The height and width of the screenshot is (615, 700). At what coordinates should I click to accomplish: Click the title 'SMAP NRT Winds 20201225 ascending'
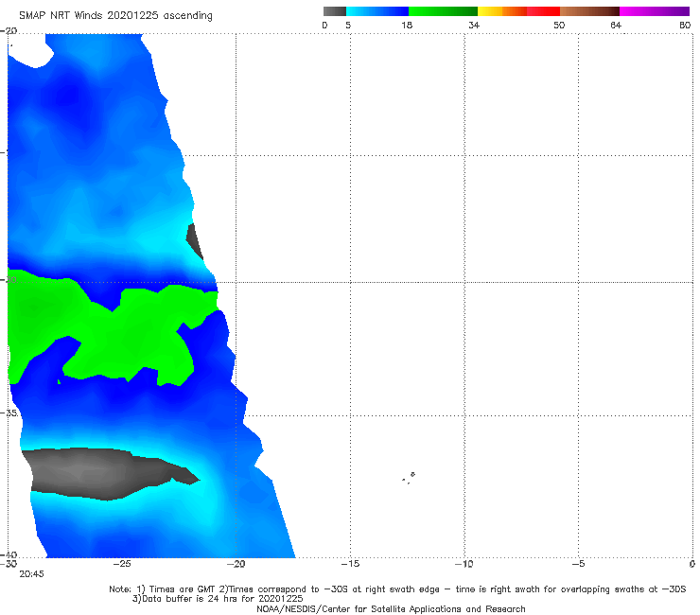pos(115,16)
